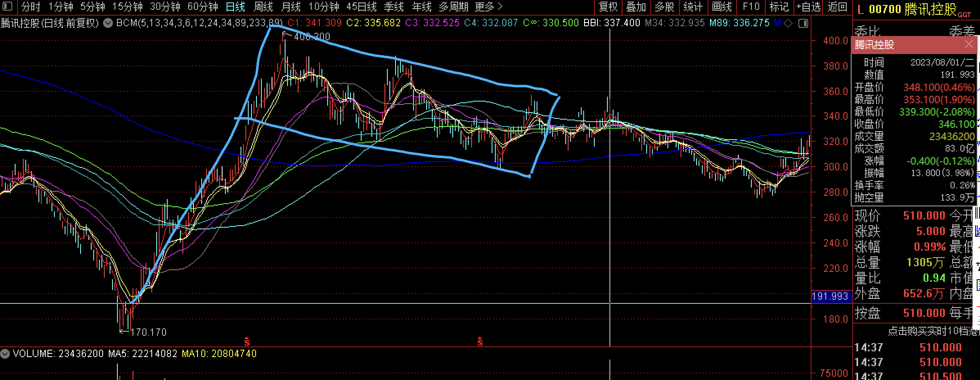Click the 复权 adjustment button
This screenshot has height=380, width=980.
click(608, 7)
